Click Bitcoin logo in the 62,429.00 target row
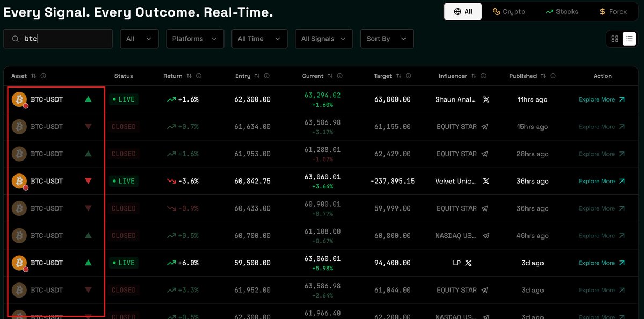Screen dimensions: 644x319 pos(19,154)
